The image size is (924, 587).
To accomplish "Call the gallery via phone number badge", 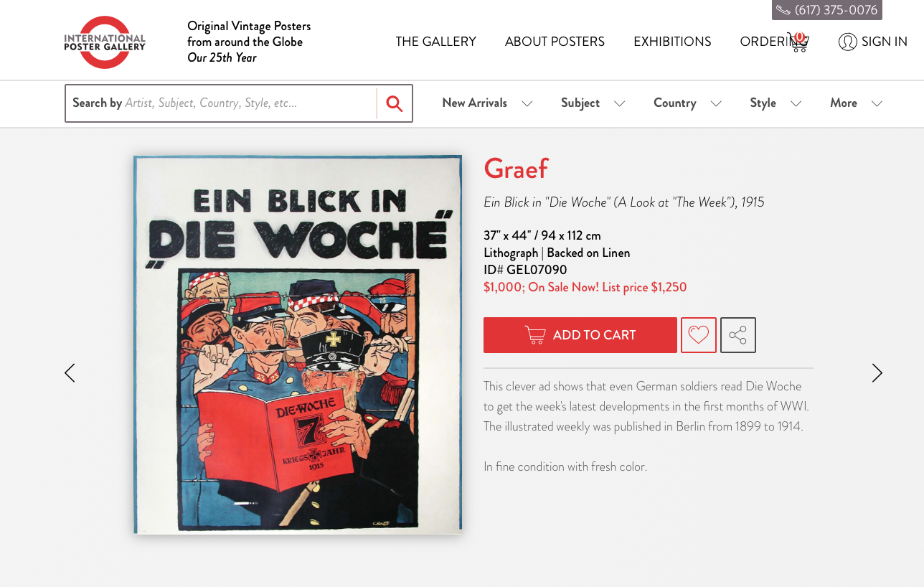I will tap(827, 10).
